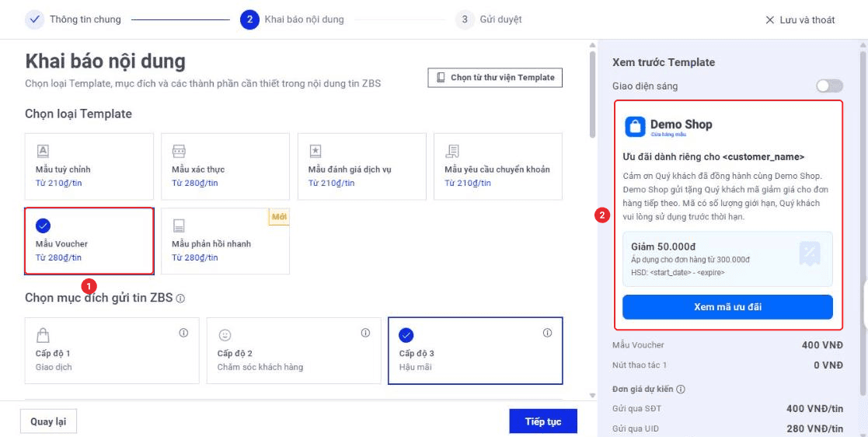Click the Mẫu phản hồi nhanh template icon
Image resolution: width=868 pixels, height=437 pixels.
coord(179,225)
